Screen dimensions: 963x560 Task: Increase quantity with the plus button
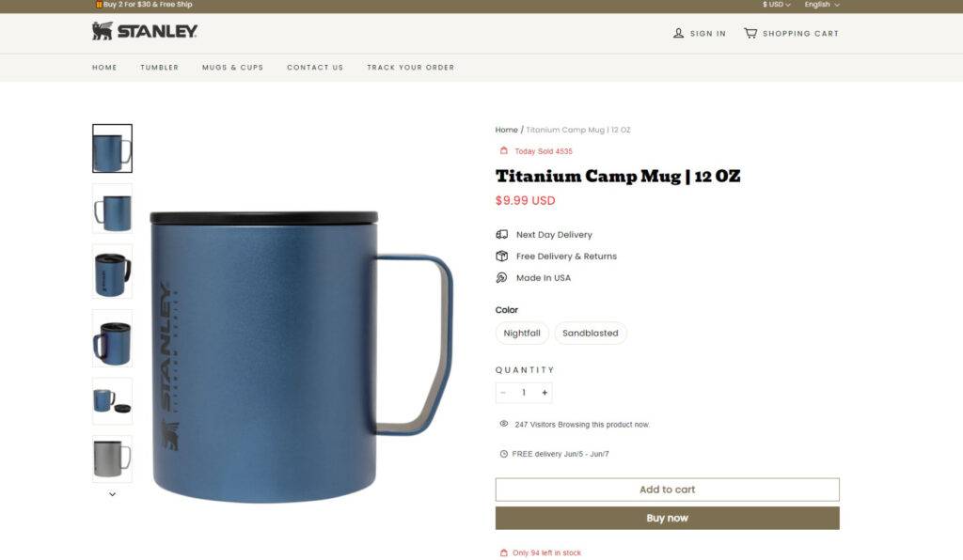[545, 393]
